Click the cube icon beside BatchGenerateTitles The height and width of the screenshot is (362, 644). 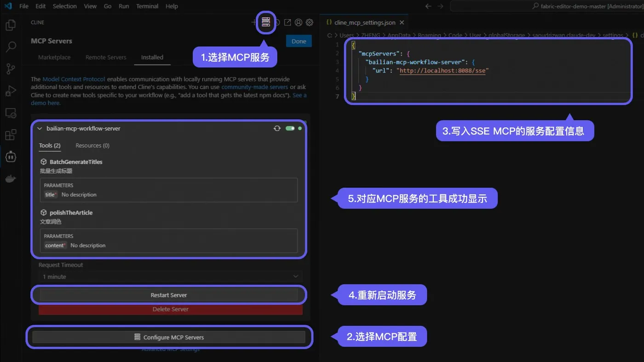click(x=44, y=162)
